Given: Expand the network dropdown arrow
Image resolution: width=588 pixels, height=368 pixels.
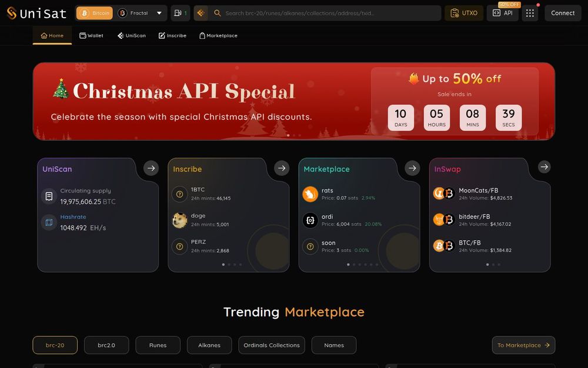Looking at the screenshot, I should pyautogui.click(x=159, y=13).
